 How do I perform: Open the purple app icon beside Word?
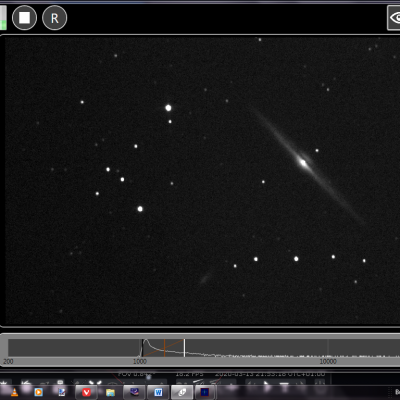coord(134,392)
